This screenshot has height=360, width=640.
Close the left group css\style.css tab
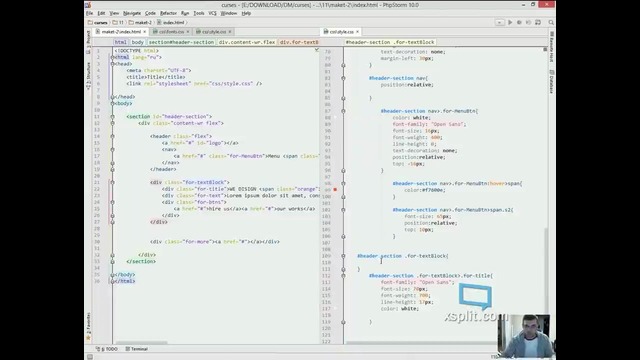(x=230, y=32)
